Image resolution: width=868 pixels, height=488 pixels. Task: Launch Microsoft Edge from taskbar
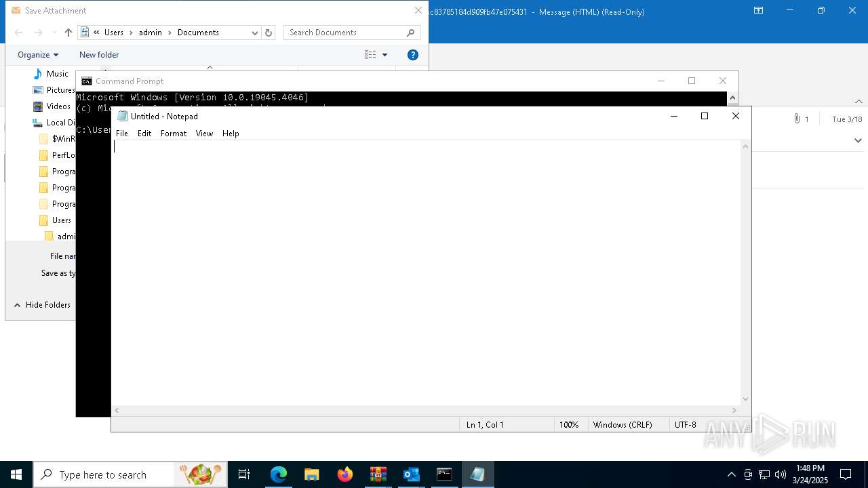pyautogui.click(x=279, y=474)
